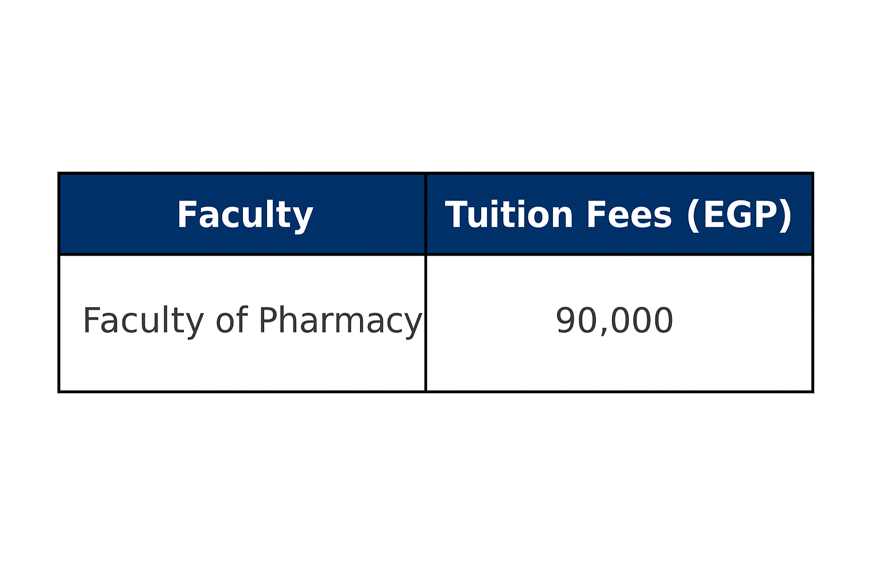Select the 90,000 tuition value
882x588 pixels.
614,320
